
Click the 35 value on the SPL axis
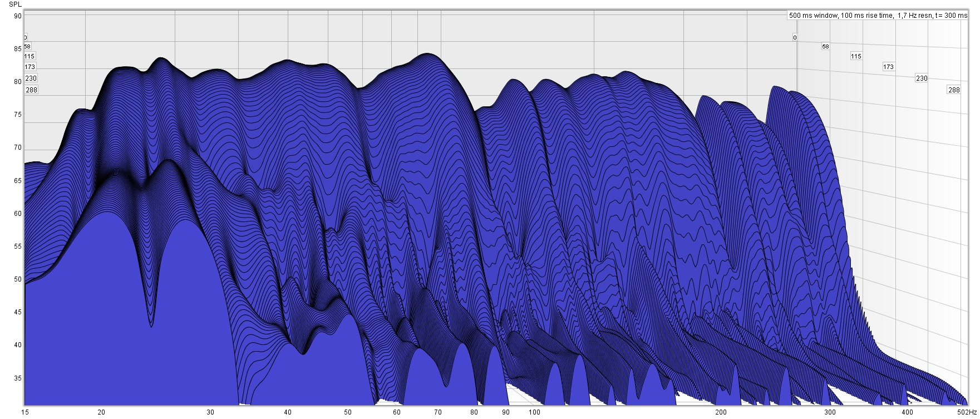(18, 378)
